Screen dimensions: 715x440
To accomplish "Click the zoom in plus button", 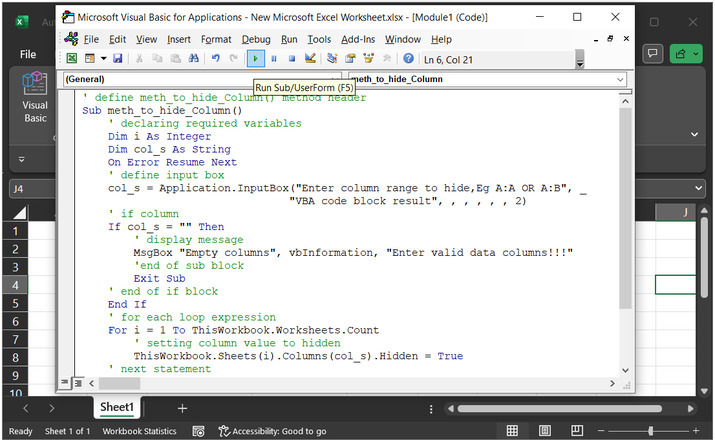I will point(696,430).
